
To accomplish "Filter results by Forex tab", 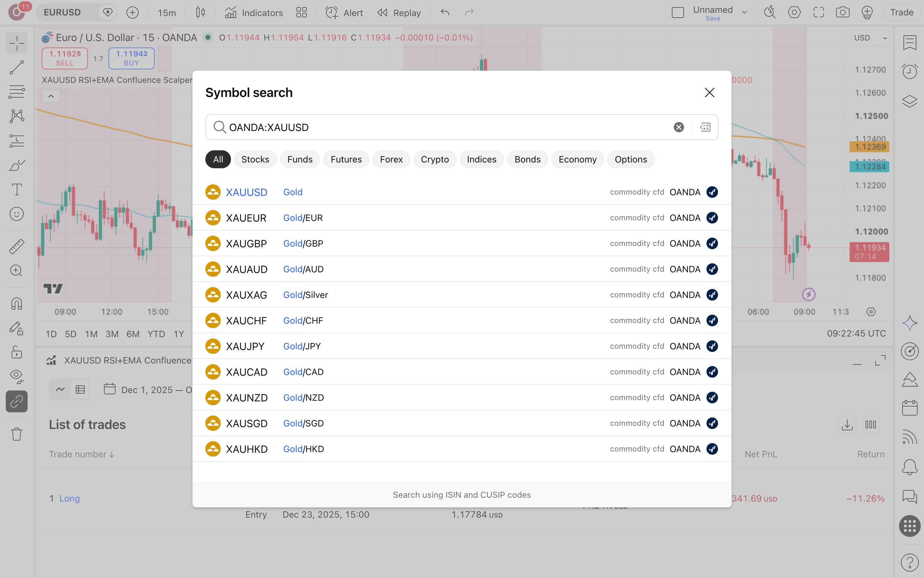I will point(391,159).
